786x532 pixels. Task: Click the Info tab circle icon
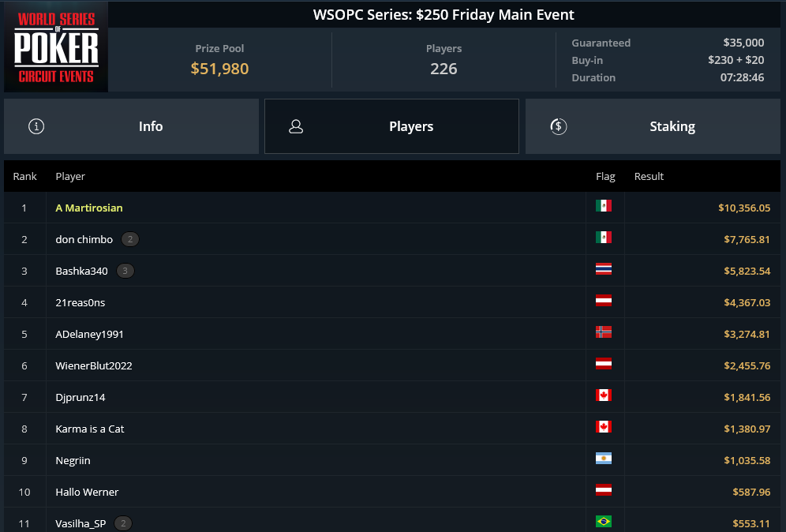(36, 126)
